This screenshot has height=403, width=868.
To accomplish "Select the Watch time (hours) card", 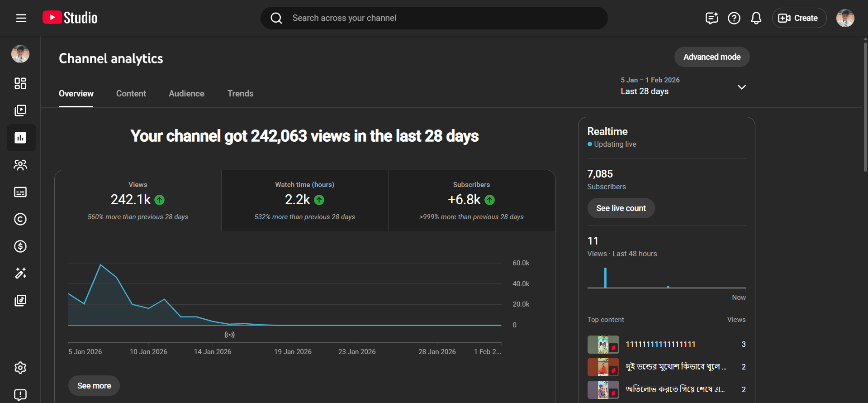I will coord(304,201).
